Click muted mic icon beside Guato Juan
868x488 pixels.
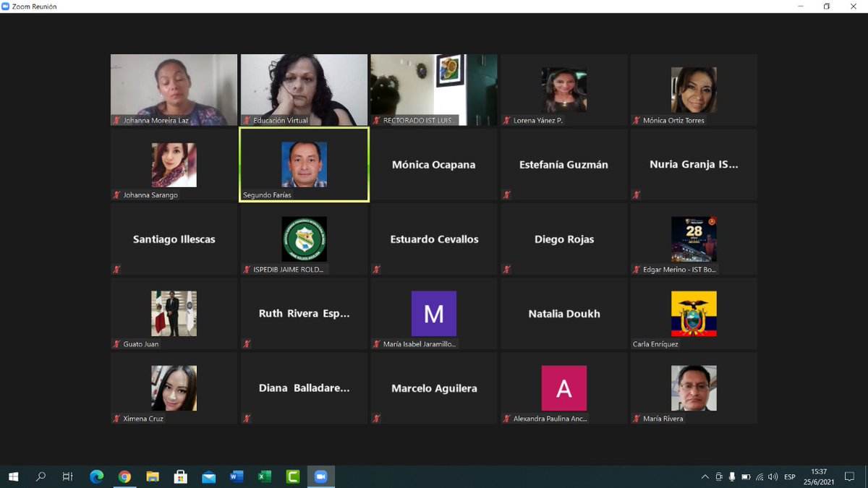coord(116,344)
